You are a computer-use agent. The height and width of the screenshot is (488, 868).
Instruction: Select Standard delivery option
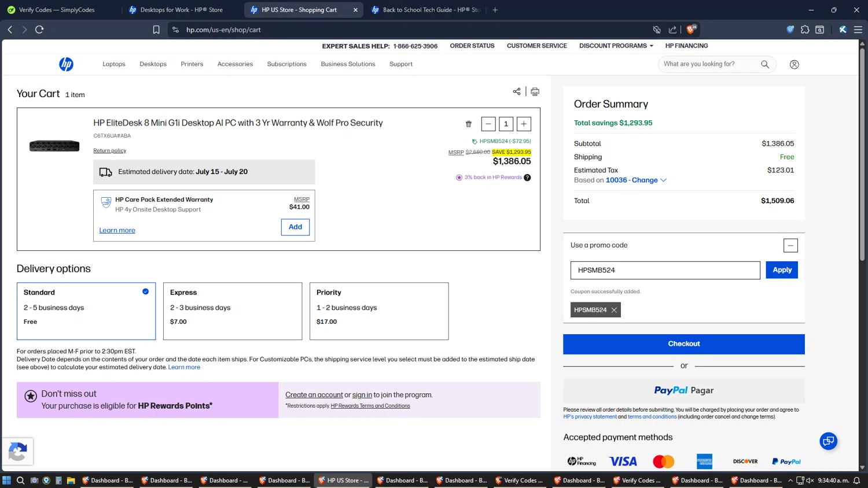tap(86, 311)
